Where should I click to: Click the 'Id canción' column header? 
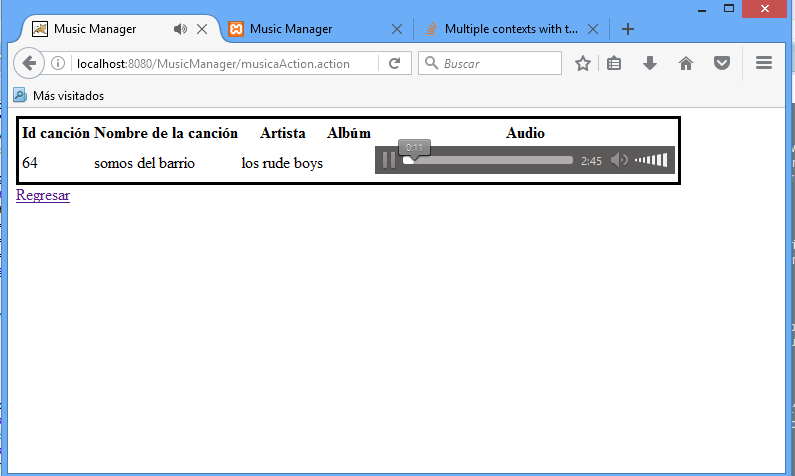pos(56,133)
